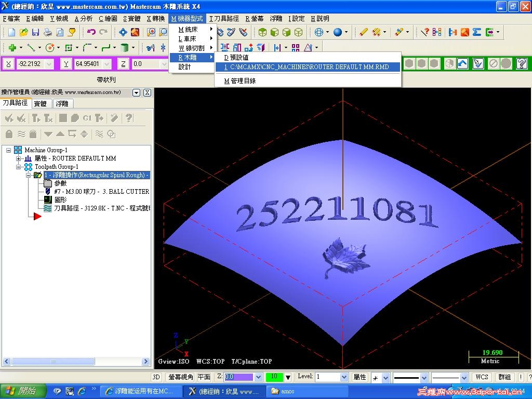
Task: Click the Fit to screen icon
Action: point(123,32)
